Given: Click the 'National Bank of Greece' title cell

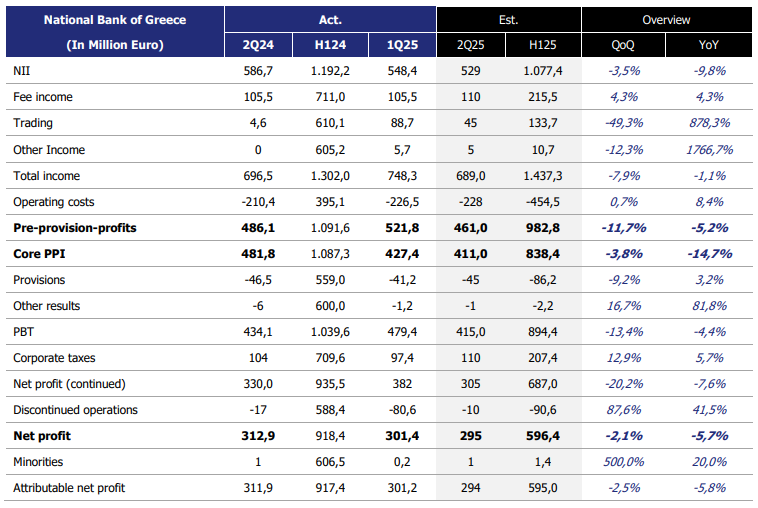Looking at the screenshot, I should tap(113, 19).
